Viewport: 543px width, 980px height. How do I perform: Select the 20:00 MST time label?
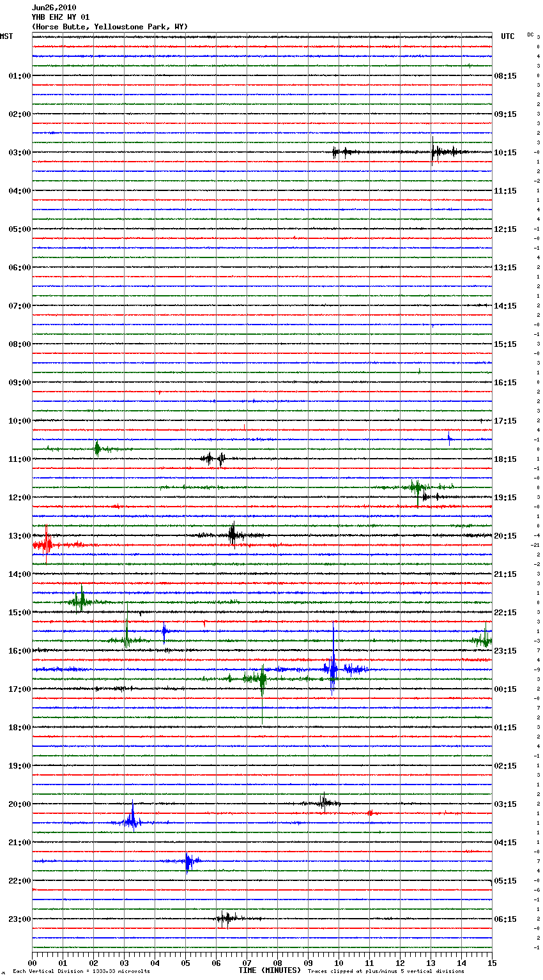pyautogui.click(x=20, y=804)
